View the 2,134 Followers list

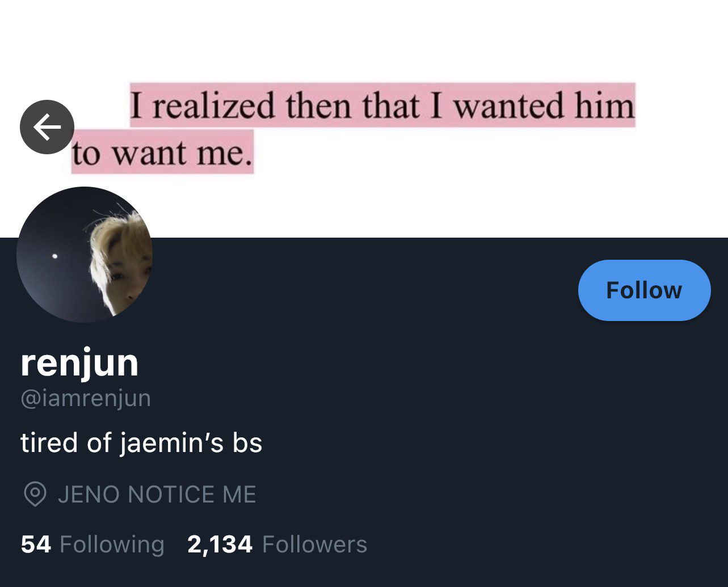click(277, 544)
